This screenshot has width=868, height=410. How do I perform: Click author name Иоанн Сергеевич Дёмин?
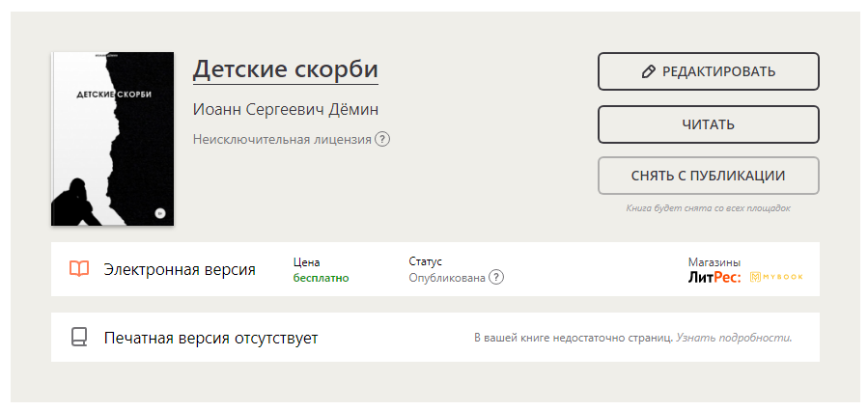[x=286, y=110]
